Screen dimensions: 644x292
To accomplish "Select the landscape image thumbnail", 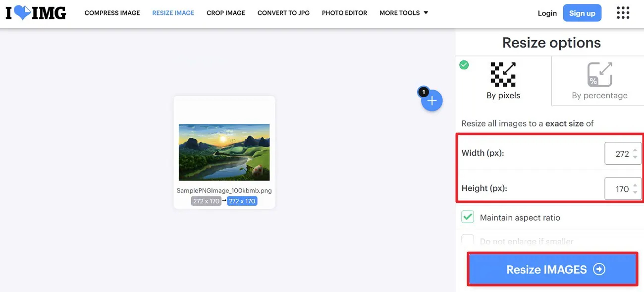I will 224,152.
